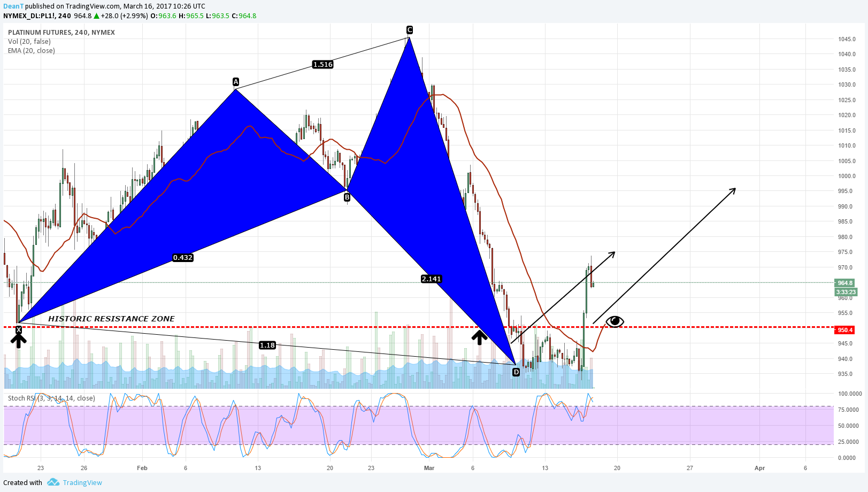Click the 25.0000 Stoch RSI axis value

click(x=849, y=442)
